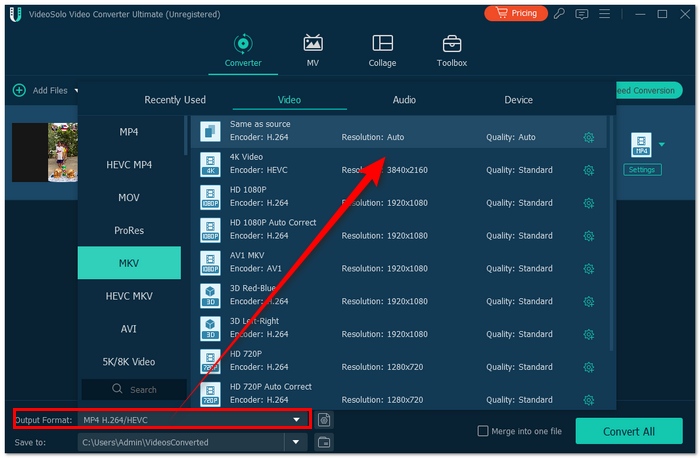Click the custom profile icon beside Output Format
The image size is (700, 458).
[x=324, y=420]
